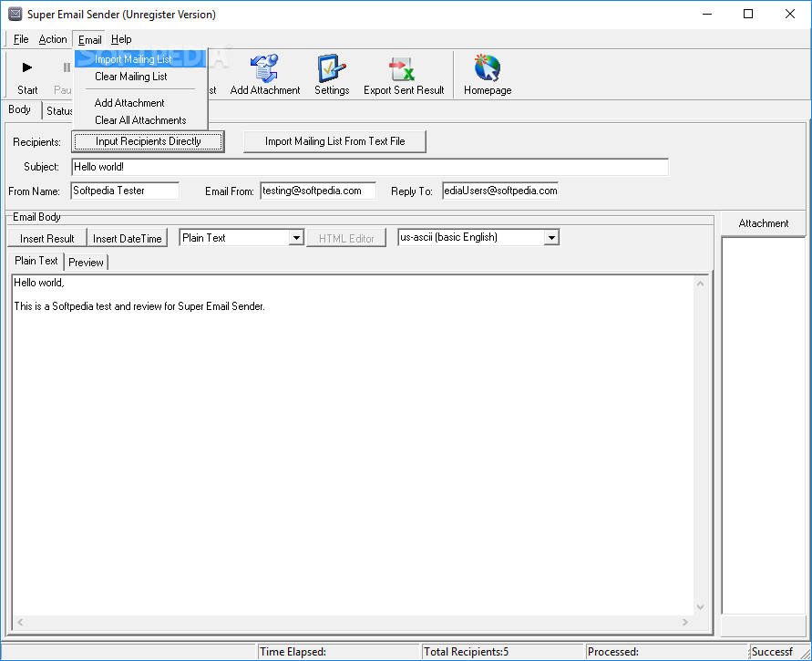This screenshot has height=661, width=812.
Task: Choose Import Mailing List menu entry
Action: coord(140,59)
